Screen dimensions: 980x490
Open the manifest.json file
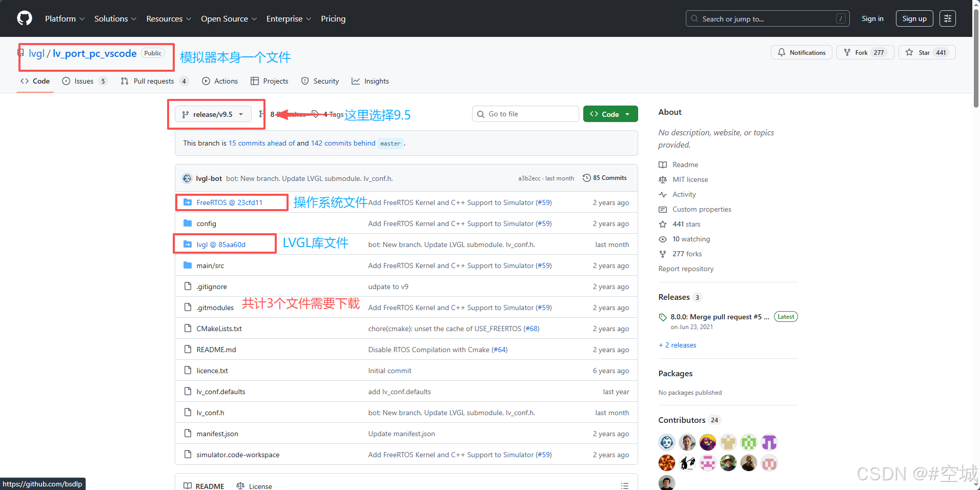pyautogui.click(x=217, y=434)
